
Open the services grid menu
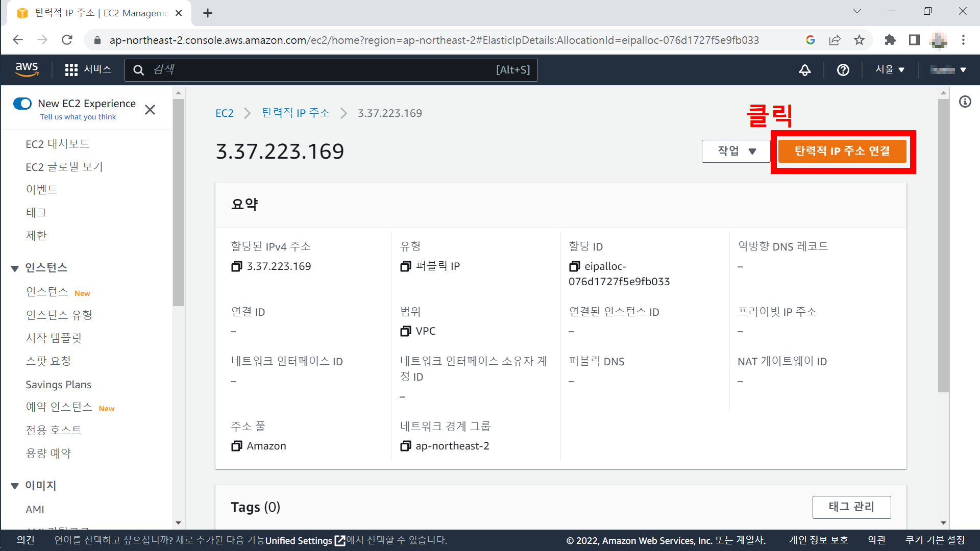tap(71, 70)
